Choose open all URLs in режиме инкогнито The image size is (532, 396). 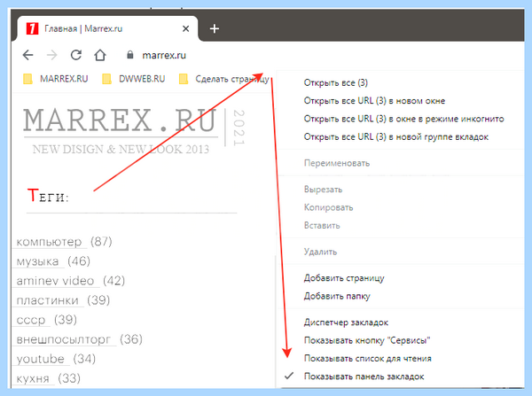(404, 119)
